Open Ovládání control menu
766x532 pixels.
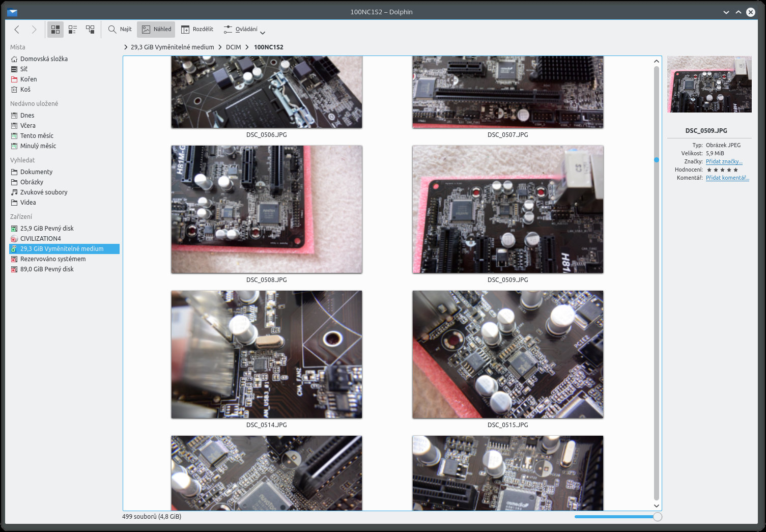coord(244,30)
